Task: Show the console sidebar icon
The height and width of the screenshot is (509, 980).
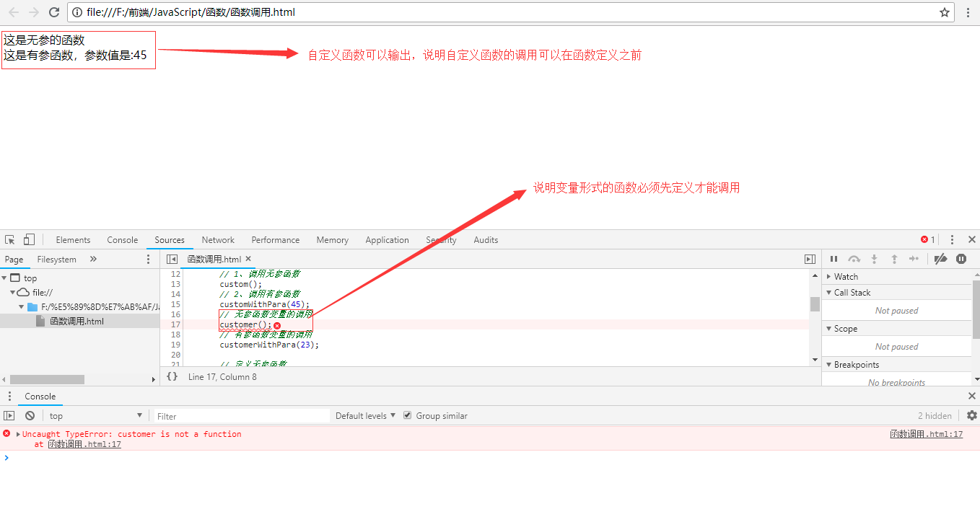Action: point(9,415)
